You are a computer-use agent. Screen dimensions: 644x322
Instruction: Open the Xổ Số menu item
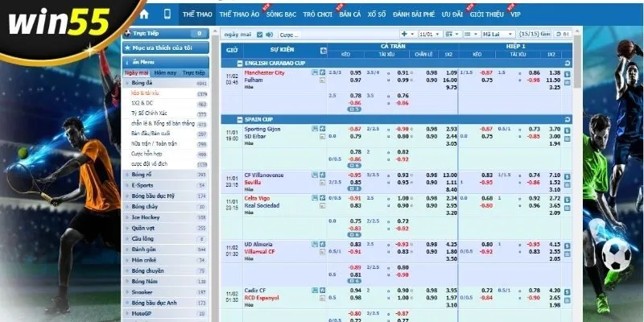point(377,14)
